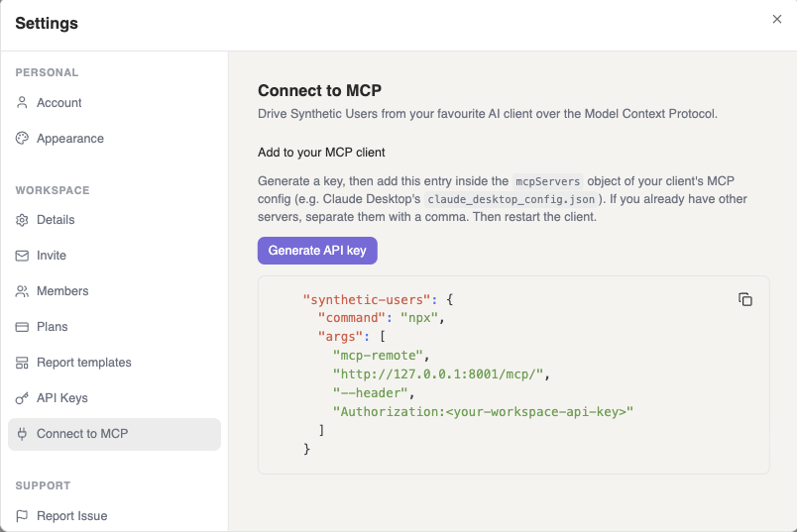Open the Report Issue option

tap(114, 516)
